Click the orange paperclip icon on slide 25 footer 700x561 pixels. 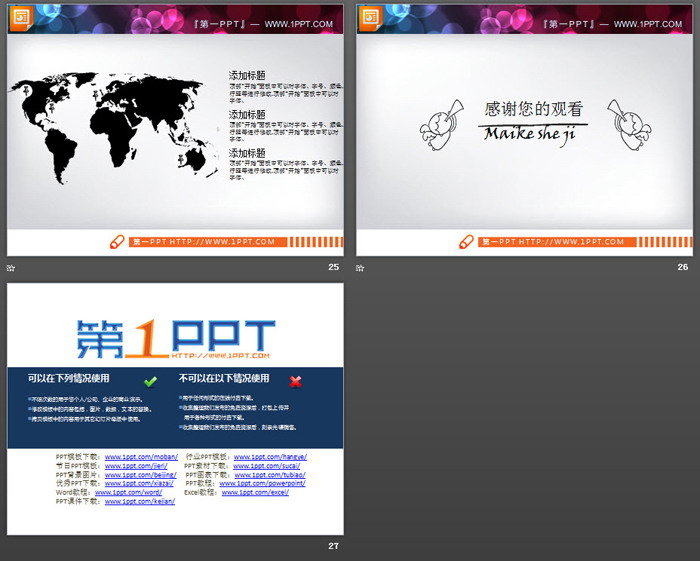click(117, 242)
